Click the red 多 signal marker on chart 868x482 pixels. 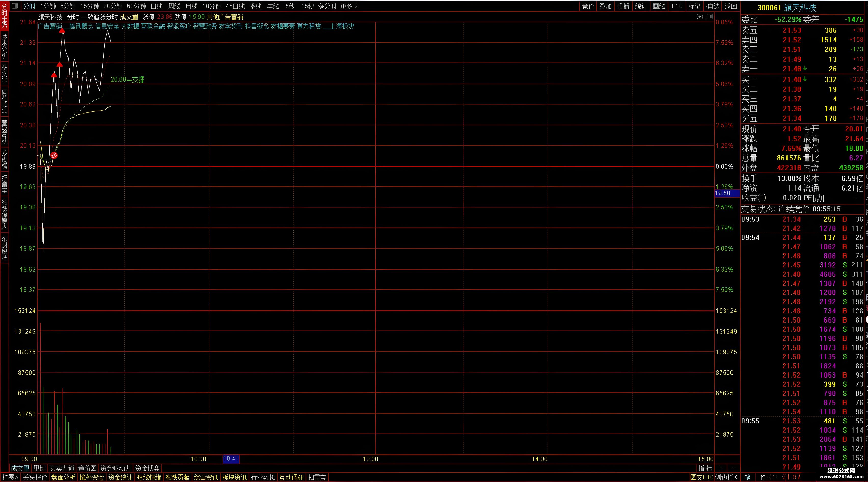[53, 155]
